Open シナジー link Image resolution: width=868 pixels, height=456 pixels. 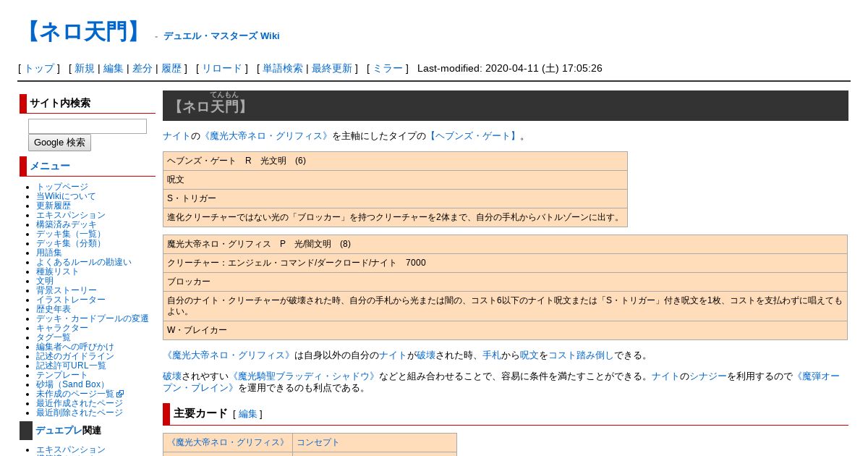[x=707, y=376]
